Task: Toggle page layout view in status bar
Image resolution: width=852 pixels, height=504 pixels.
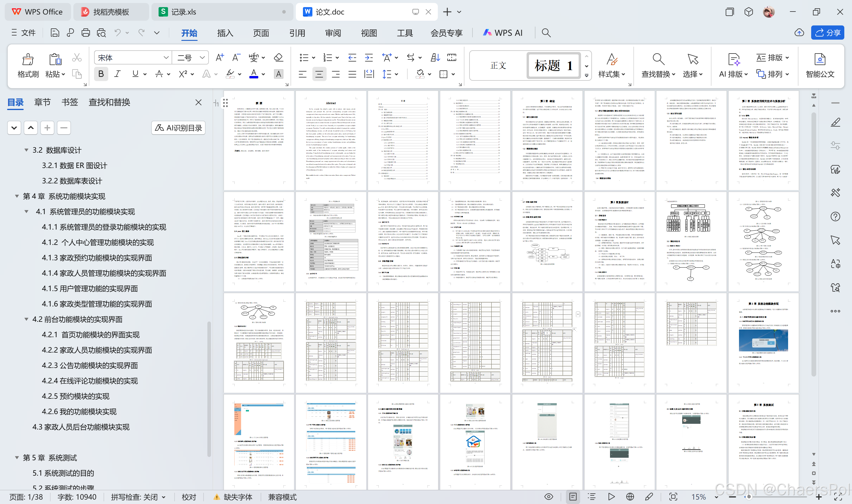Action: pyautogui.click(x=573, y=497)
